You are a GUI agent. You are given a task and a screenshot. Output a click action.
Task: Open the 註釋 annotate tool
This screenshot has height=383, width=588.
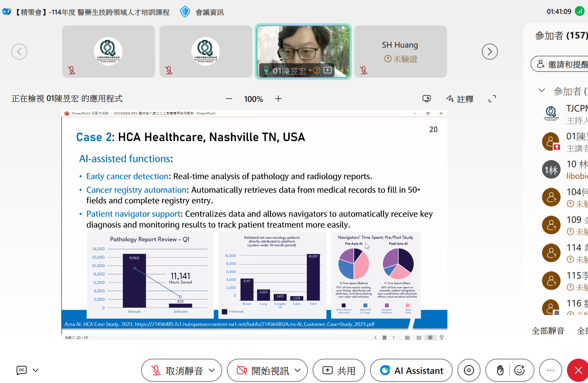pyautogui.click(x=460, y=99)
